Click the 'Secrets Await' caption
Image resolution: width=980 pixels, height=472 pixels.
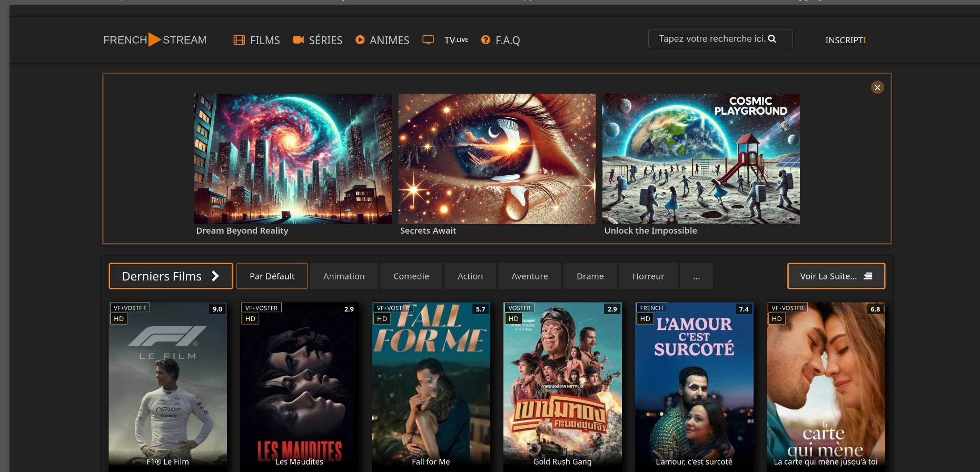pyautogui.click(x=428, y=230)
